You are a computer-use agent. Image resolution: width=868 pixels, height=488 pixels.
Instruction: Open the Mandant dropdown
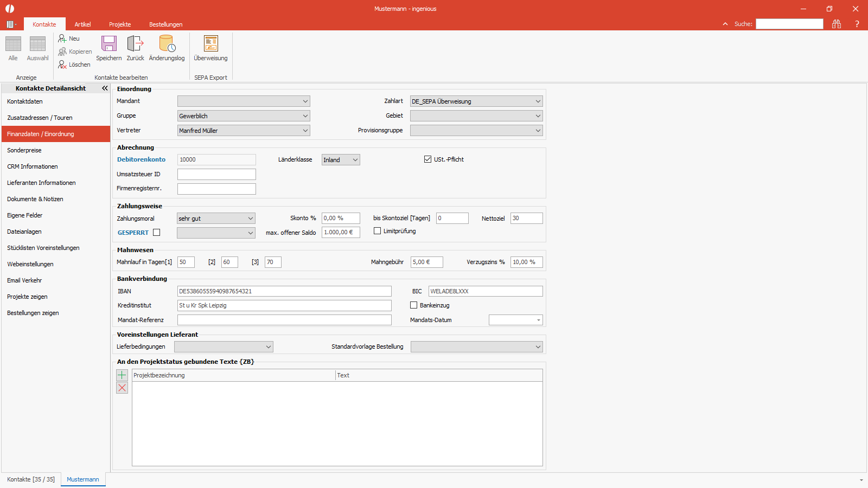coord(244,101)
